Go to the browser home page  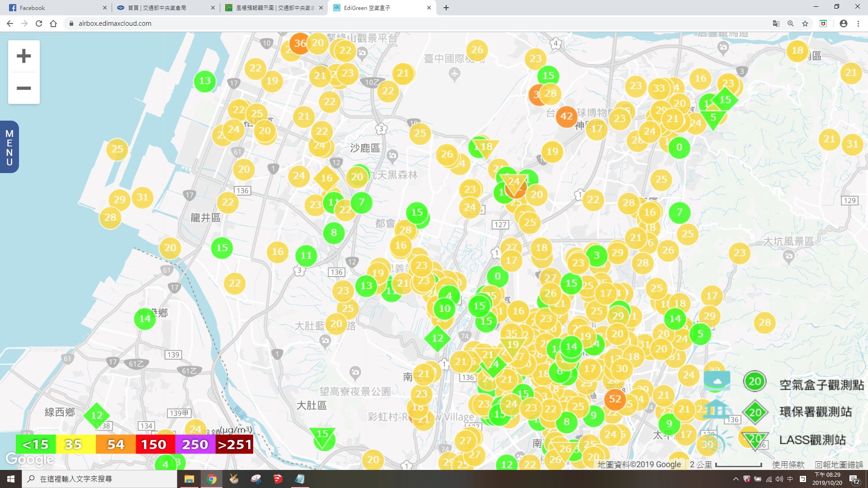53,23
